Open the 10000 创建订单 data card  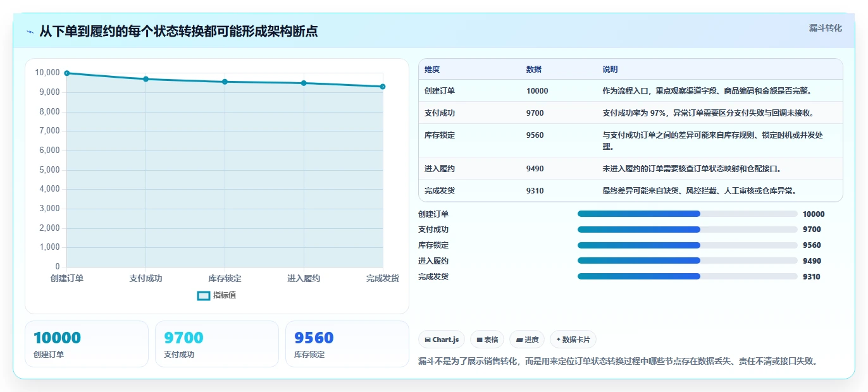coord(87,344)
